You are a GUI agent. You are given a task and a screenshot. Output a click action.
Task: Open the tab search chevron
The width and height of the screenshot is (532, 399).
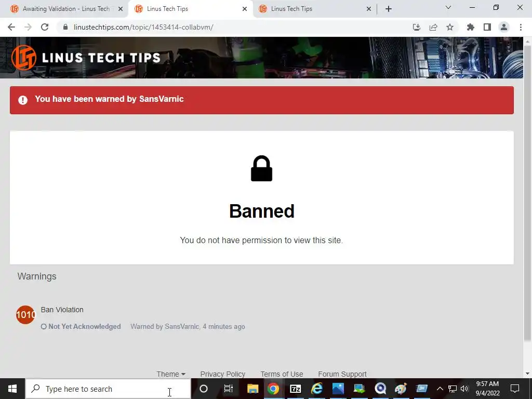[448, 7]
